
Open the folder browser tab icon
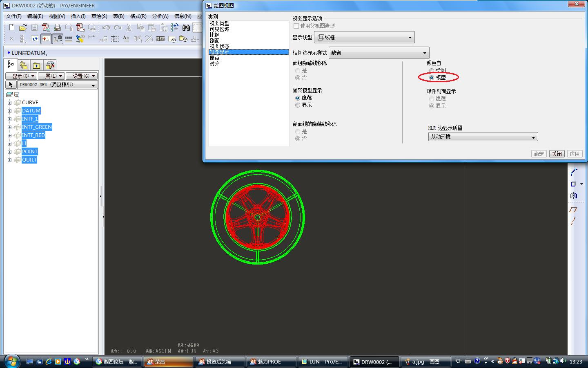tap(24, 65)
